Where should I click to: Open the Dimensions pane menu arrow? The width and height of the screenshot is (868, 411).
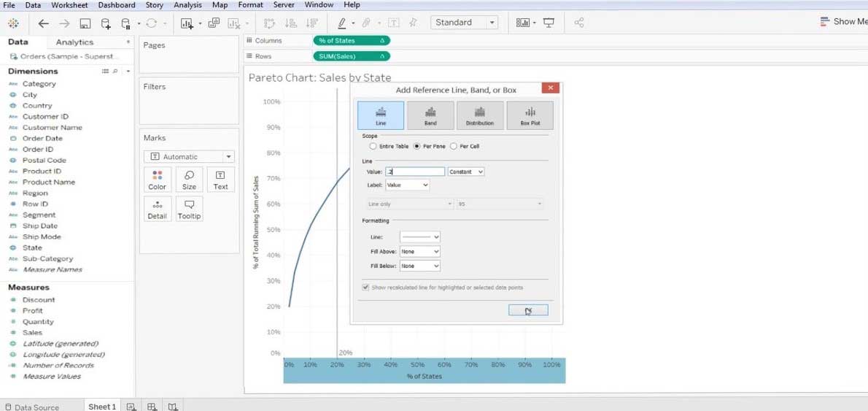point(128,72)
